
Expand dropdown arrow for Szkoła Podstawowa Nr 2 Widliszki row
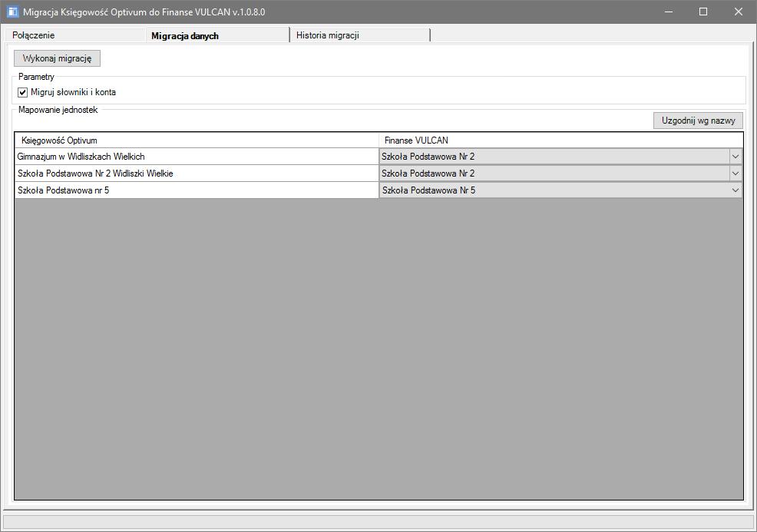pyautogui.click(x=736, y=173)
